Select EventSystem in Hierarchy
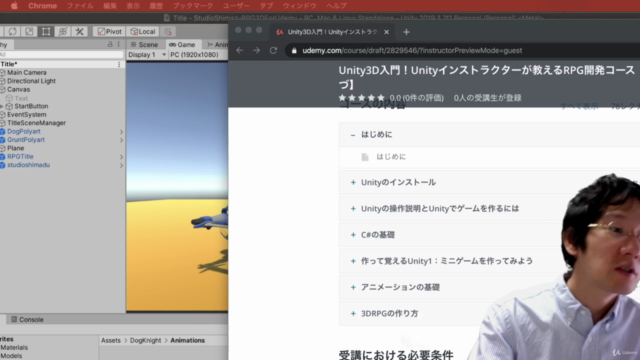This screenshot has height=360, width=640. tap(27, 115)
